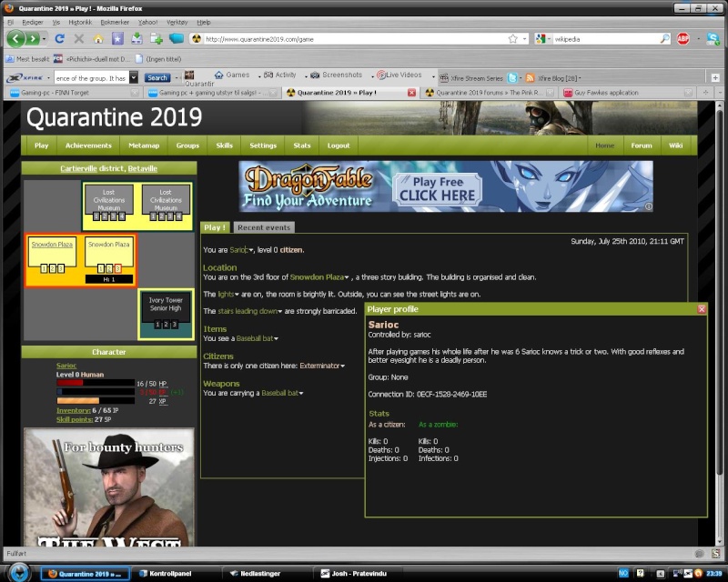
Task: Open the search engine selector dropdown
Action: [x=542, y=39]
